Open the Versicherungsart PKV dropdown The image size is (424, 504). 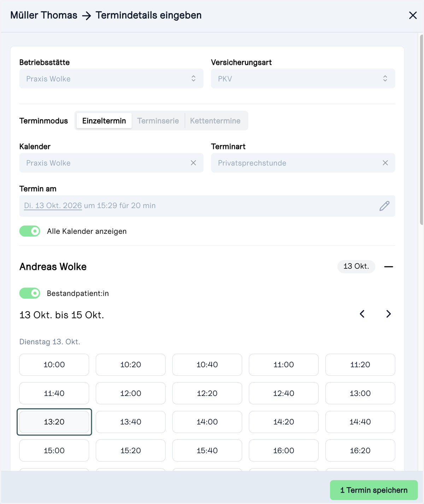[x=303, y=78]
